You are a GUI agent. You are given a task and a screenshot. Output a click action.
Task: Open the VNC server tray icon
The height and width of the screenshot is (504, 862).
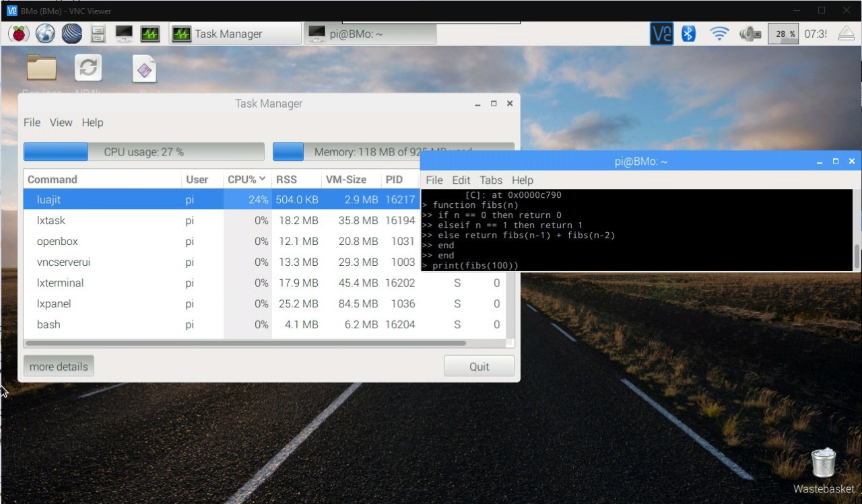(x=661, y=34)
